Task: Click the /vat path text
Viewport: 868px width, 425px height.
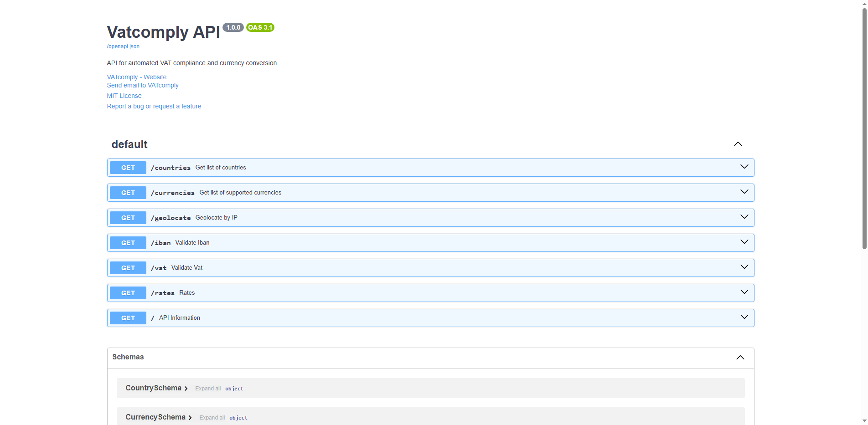Action: (x=159, y=268)
